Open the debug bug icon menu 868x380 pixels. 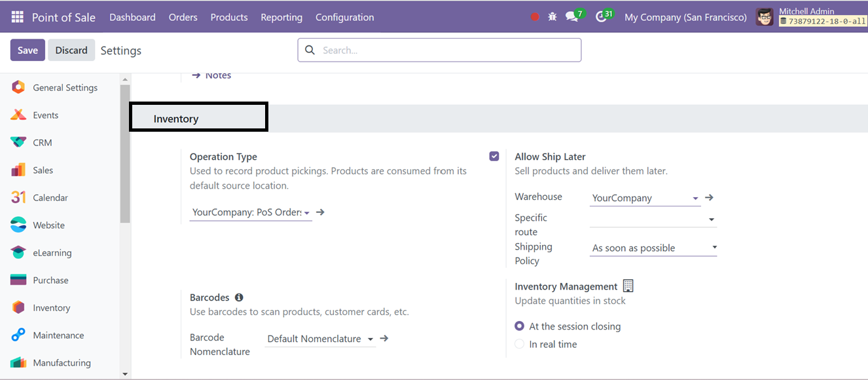(x=552, y=17)
